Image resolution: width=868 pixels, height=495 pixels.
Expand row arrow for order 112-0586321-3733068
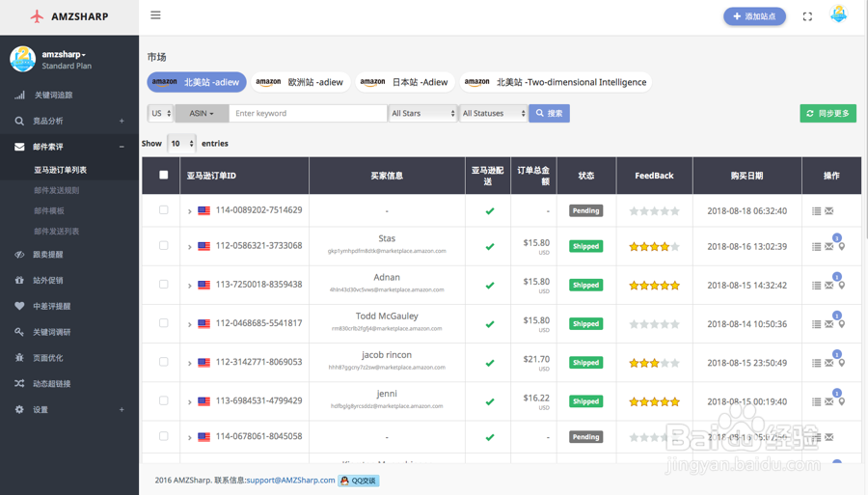pyautogui.click(x=189, y=246)
